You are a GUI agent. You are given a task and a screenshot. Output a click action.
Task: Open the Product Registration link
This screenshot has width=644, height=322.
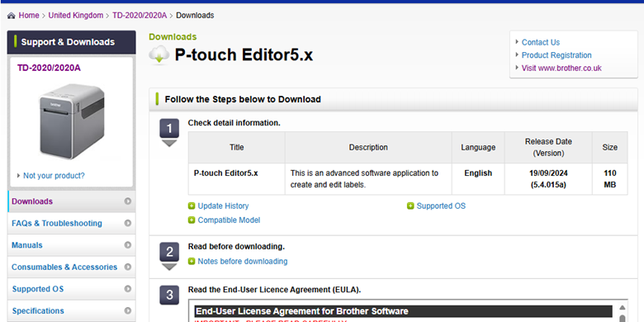click(556, 55)
